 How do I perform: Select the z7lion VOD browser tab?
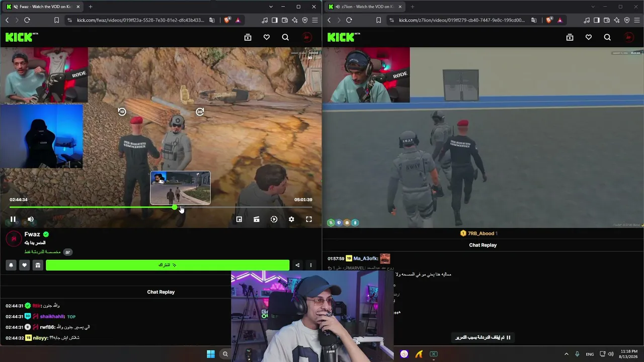[x=365, y=7]
